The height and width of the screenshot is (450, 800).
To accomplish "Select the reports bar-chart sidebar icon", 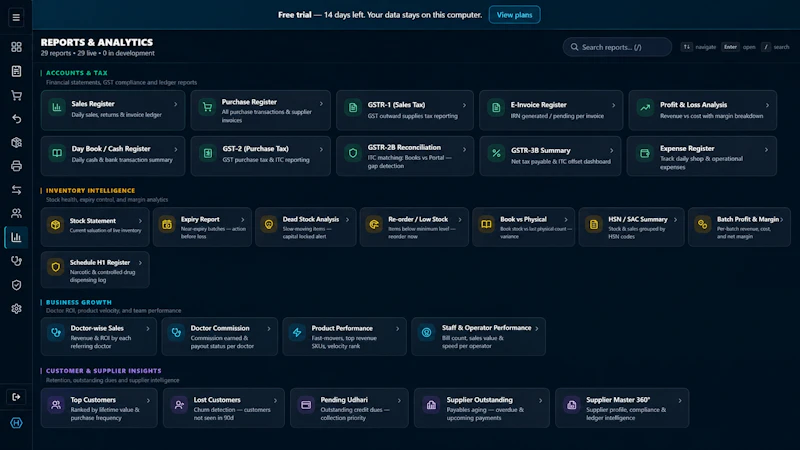I will (x=16, y=237).
